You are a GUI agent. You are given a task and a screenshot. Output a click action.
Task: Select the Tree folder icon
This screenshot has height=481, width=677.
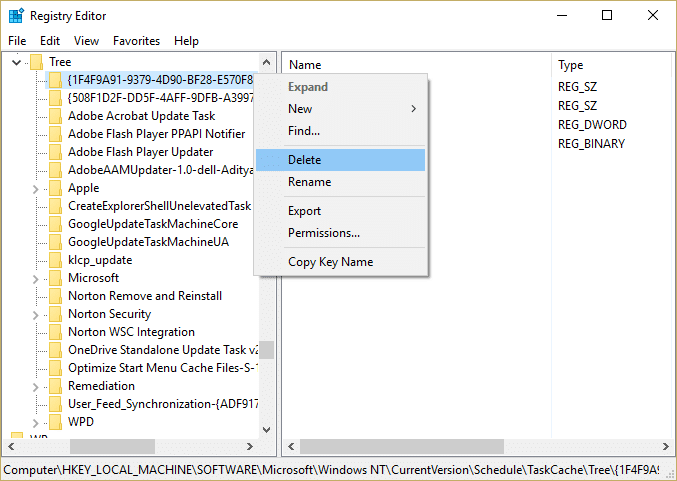[x=36, y=62]
